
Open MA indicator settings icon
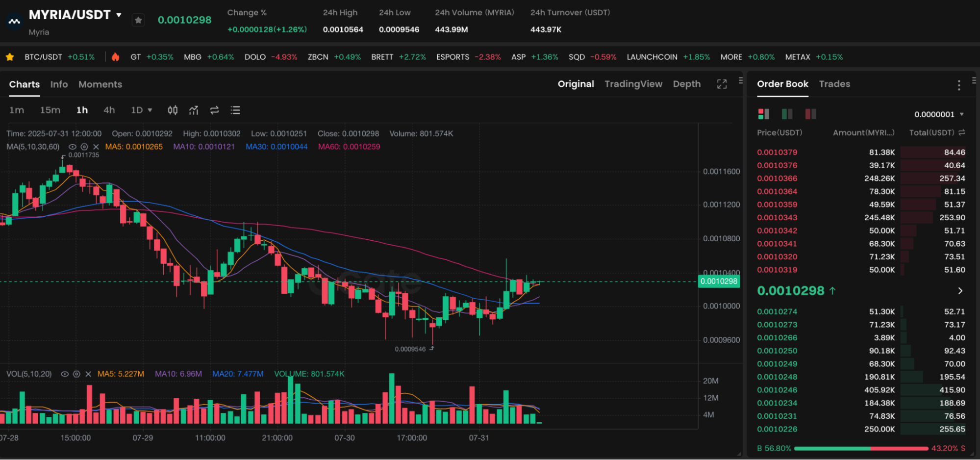pos(84,147)
